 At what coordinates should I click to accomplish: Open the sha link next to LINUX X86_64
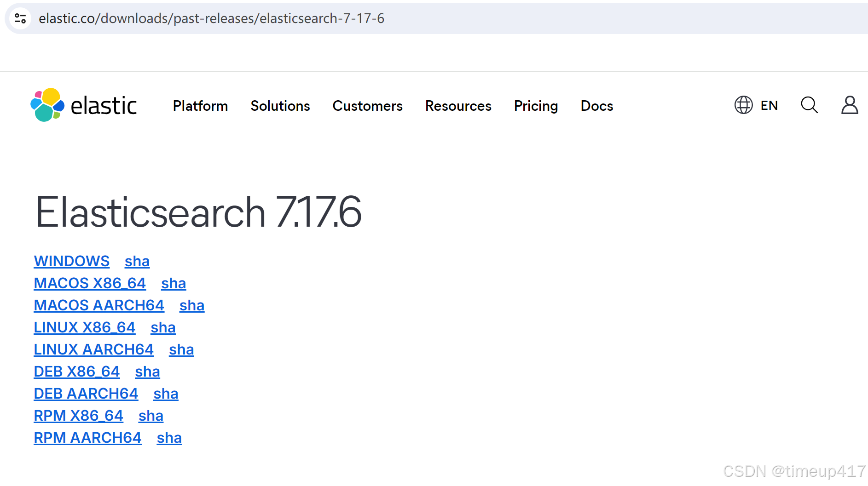162,327
